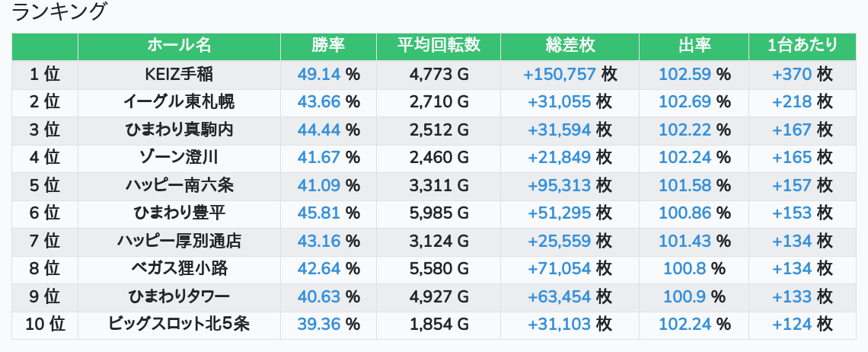The width and height of the screenshot is (868, 352).
Task: Select the ひまわりタワー hall name
Action: 179,296
